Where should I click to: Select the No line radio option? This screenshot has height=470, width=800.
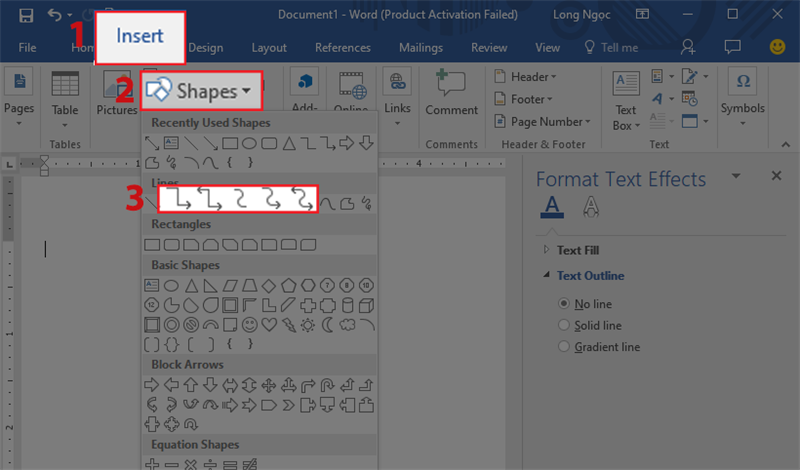tap(565, 303)
